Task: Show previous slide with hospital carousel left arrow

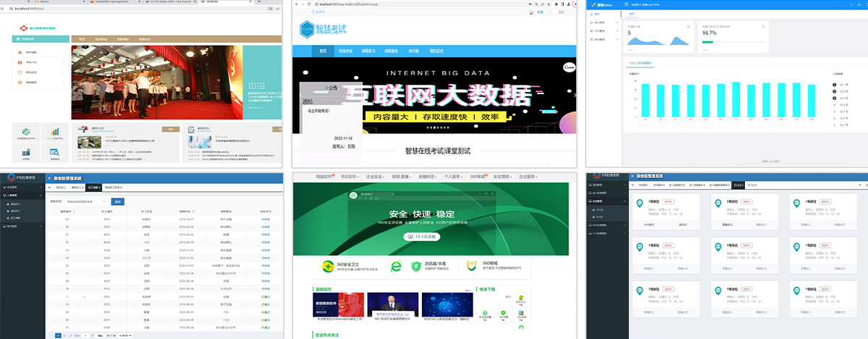Action: (253, 86)
